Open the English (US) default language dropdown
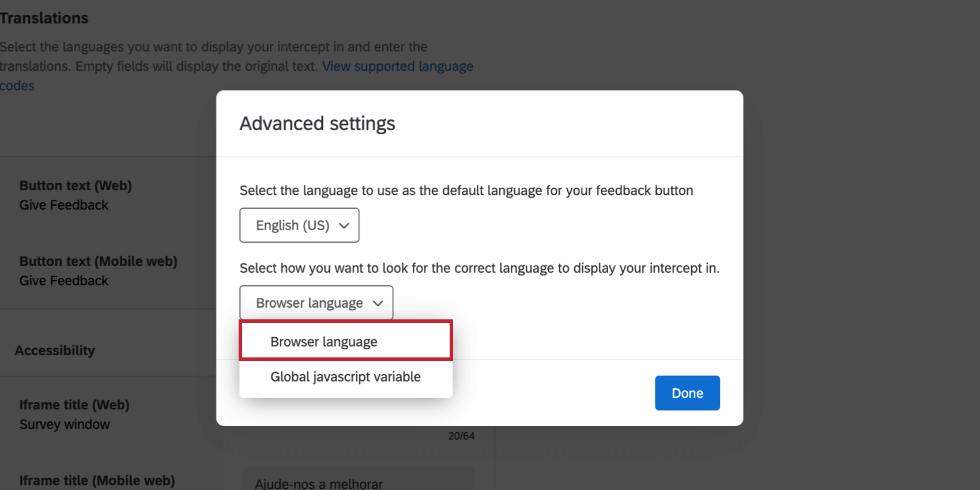Viewport: 980px width, 490px height. pos(299,225)
